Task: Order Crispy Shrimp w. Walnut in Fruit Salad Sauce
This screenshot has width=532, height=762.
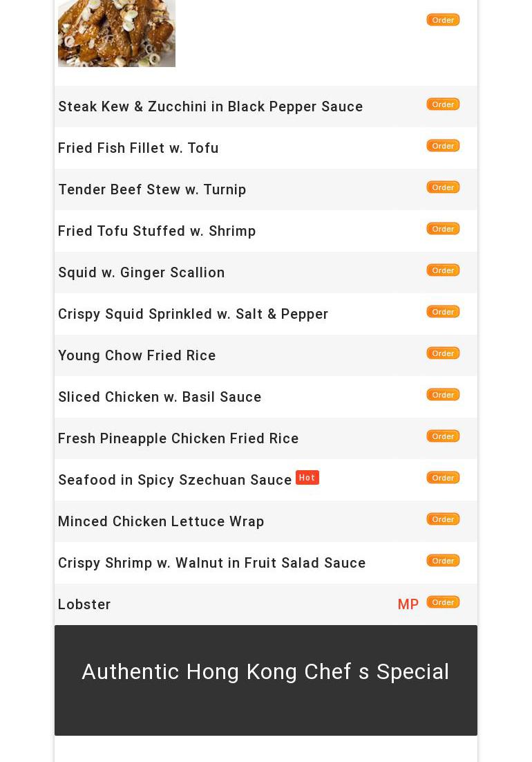Action: pos(443,561)
